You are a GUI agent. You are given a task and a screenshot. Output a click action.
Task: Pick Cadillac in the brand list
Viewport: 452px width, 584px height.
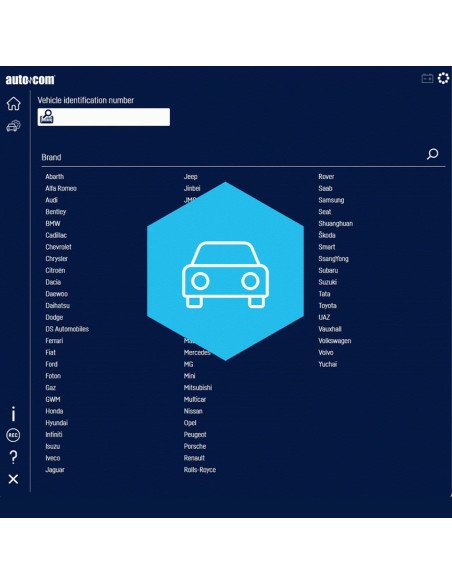(56, 235)
